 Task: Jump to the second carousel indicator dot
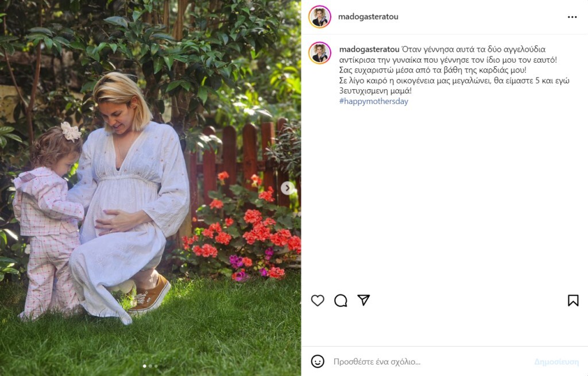pos(150,366)
